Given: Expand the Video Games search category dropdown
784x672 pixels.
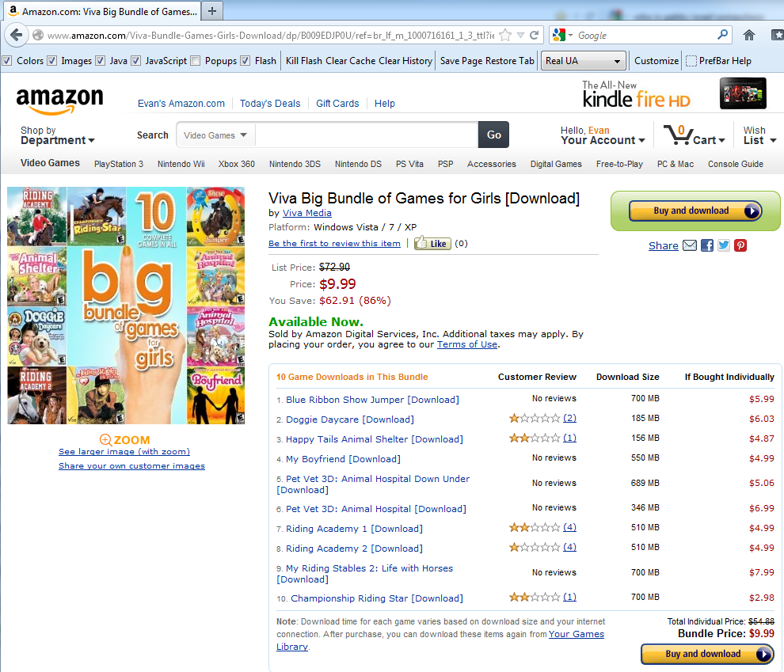Looking at the screenshot, I should tap(215, 135).
